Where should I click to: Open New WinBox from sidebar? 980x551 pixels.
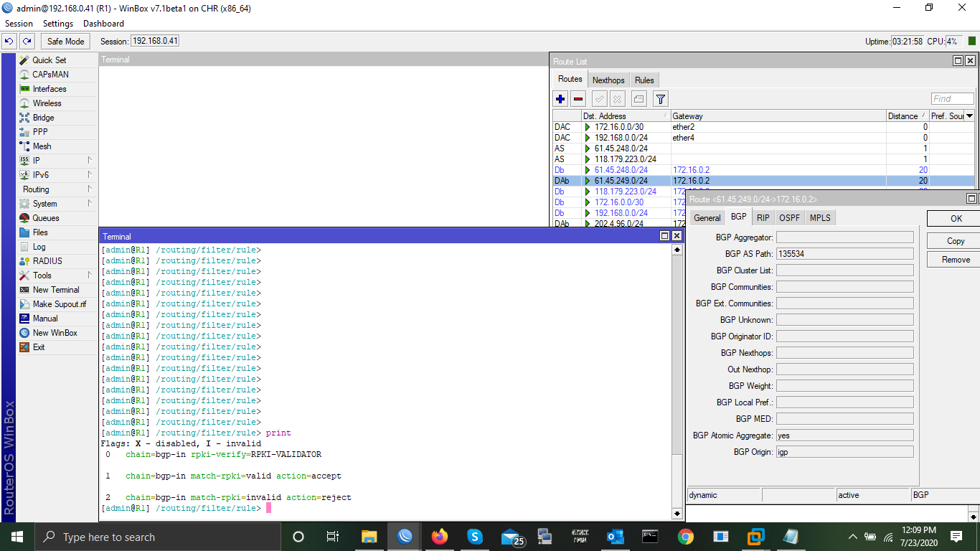click(55, 333)
